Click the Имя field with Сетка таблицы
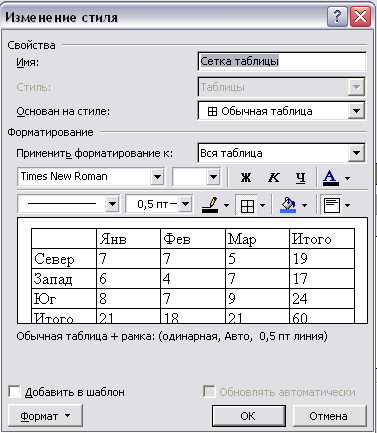The height and width of the screenshot is (433, 377). pyautogui.click(x=282, y=61)
